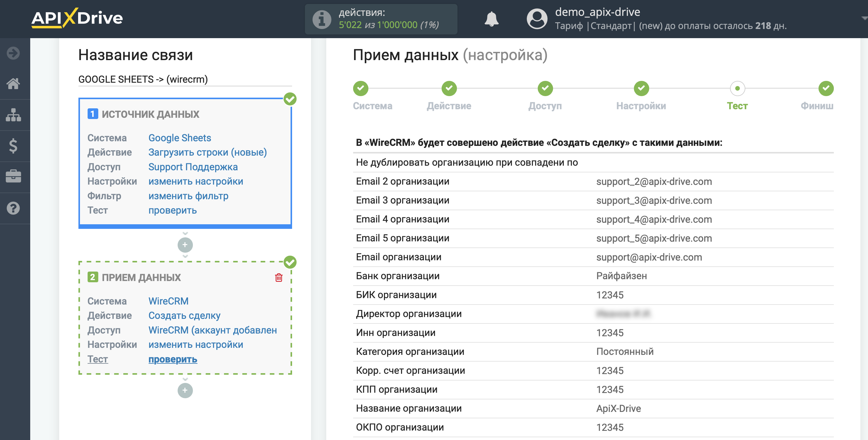Click the Директор организации row label
The image size is (868, 440).
pyautogui.click(x=409, y=314)
